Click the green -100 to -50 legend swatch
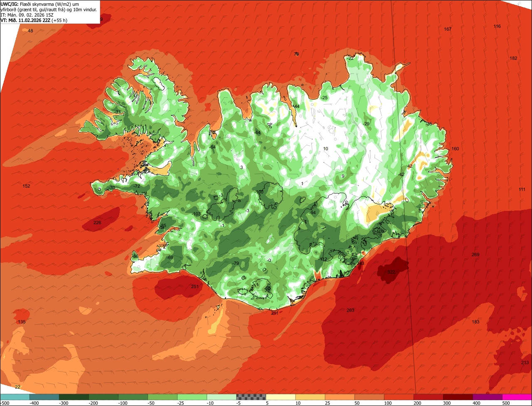The image size is (532, 406). point(133,397)
